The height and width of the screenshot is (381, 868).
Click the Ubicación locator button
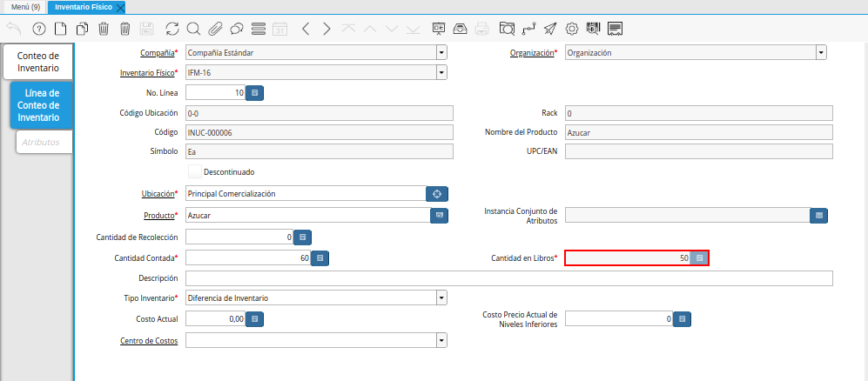click(437, 194)
